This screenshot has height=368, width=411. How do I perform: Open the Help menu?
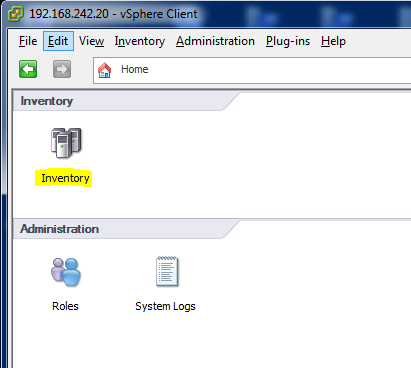pyautogui.click(x=333, y=41)
